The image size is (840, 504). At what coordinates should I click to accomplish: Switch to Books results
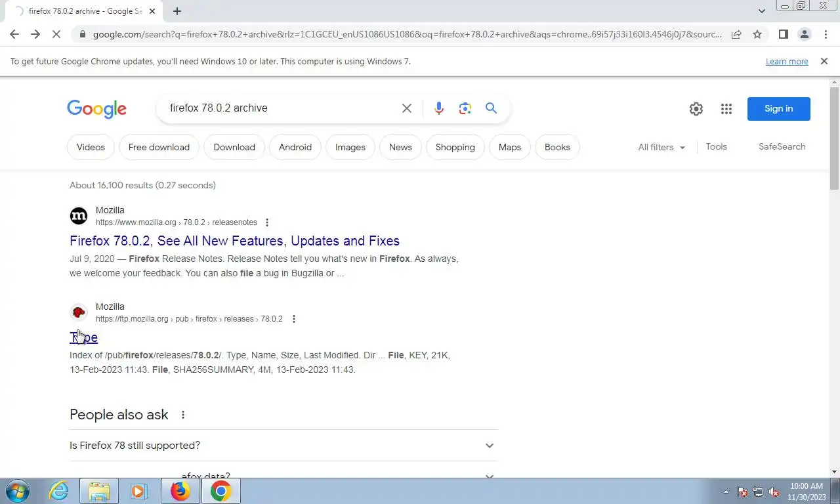tap(557, 147)
